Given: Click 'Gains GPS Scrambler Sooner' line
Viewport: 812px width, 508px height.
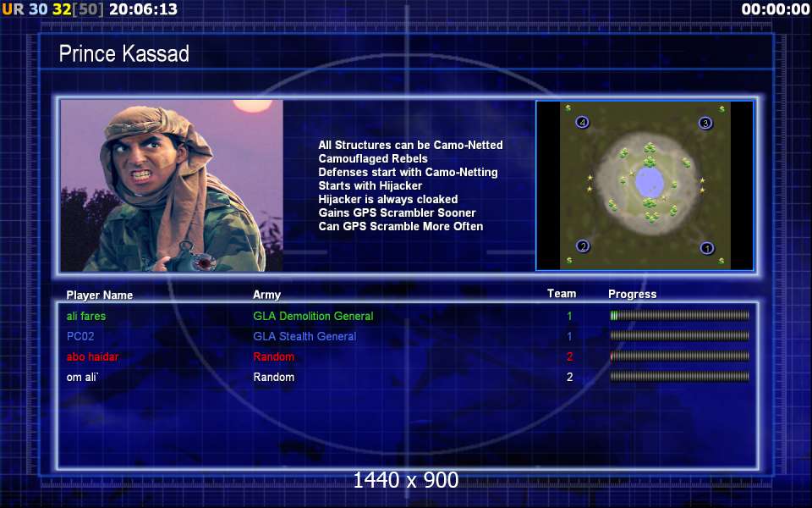Looking at the screenshot, I should click(397, 213).
